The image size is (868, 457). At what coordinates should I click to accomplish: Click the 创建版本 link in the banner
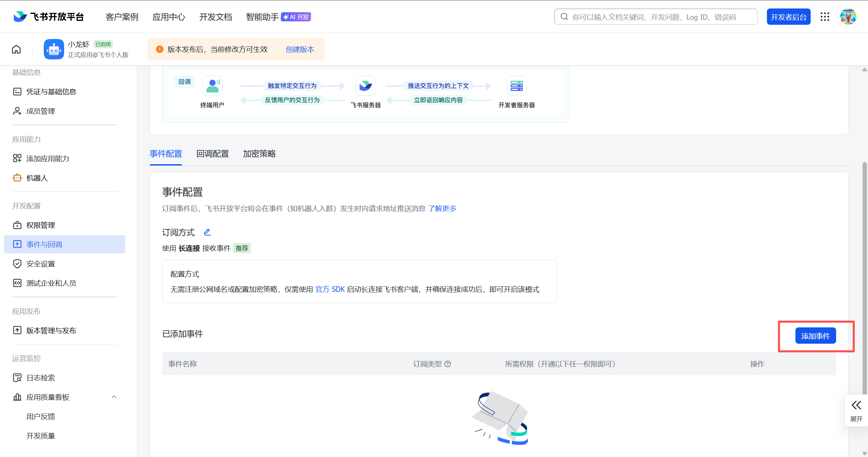coord(300,49)
